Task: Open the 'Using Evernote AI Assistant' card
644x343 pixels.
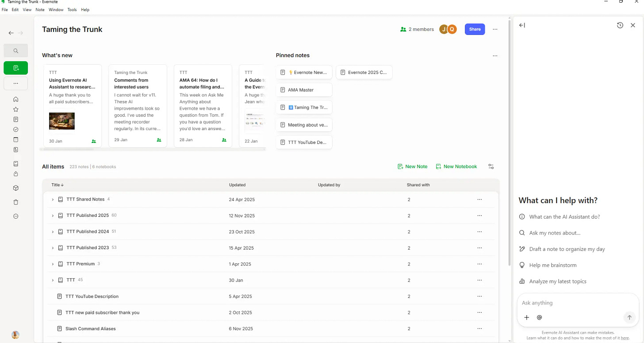Action: pos(73,106)
